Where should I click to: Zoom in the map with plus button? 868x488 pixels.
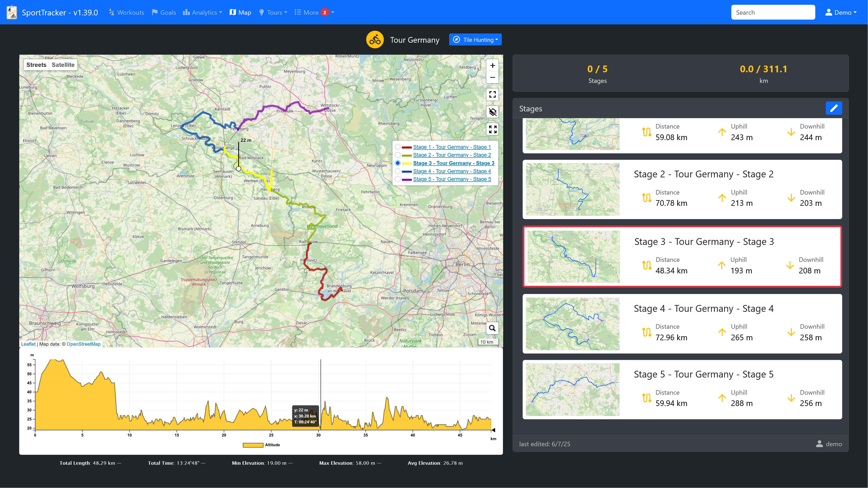click(x=492, y=65)
